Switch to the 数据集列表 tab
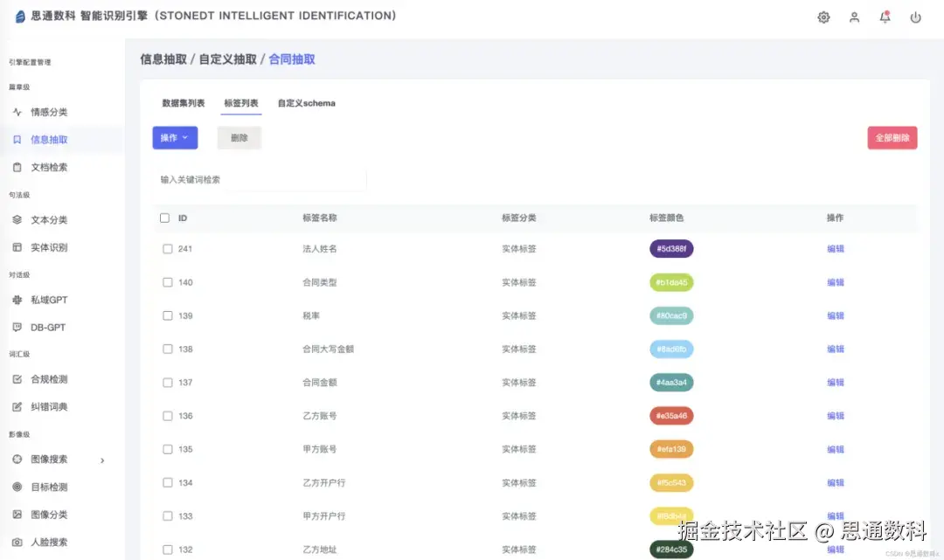Image resolution: width=944 pixels, height=560 pixels. point(182,102)
